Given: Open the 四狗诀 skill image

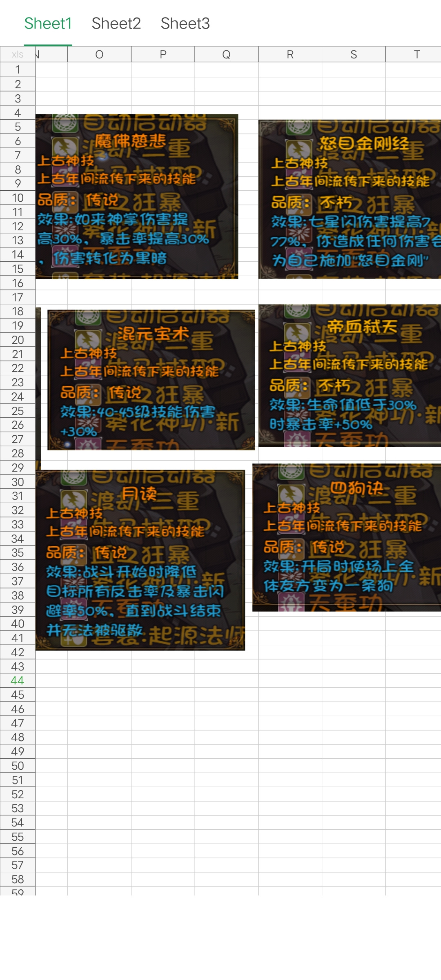Looking at the screenshot, I should pyautogui.click(x=347, y=537).
